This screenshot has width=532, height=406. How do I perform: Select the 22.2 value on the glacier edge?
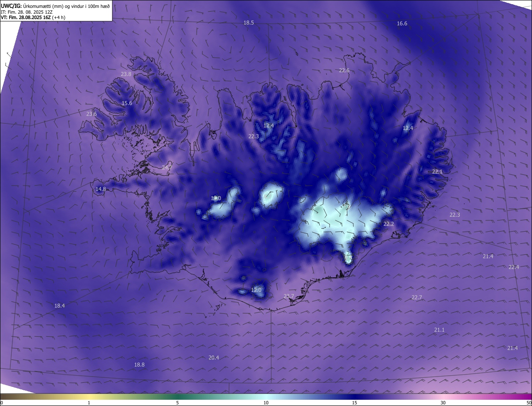click(x=389, y=224)
